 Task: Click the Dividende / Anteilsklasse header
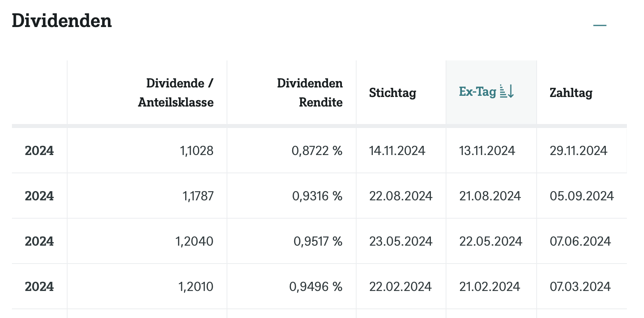tap(176, 93)
